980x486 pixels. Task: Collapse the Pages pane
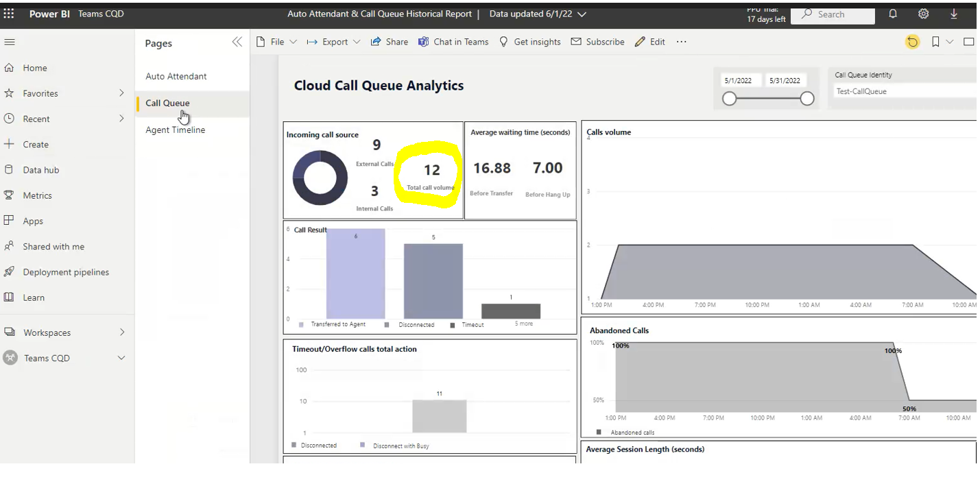pyautogui.click(x=237, y=42)
